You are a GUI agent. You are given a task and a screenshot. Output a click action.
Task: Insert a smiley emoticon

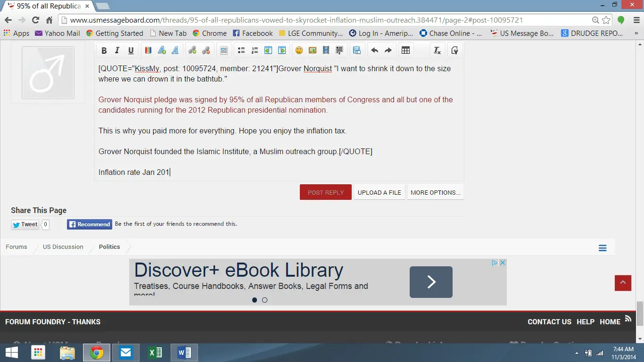click(299, 50)
